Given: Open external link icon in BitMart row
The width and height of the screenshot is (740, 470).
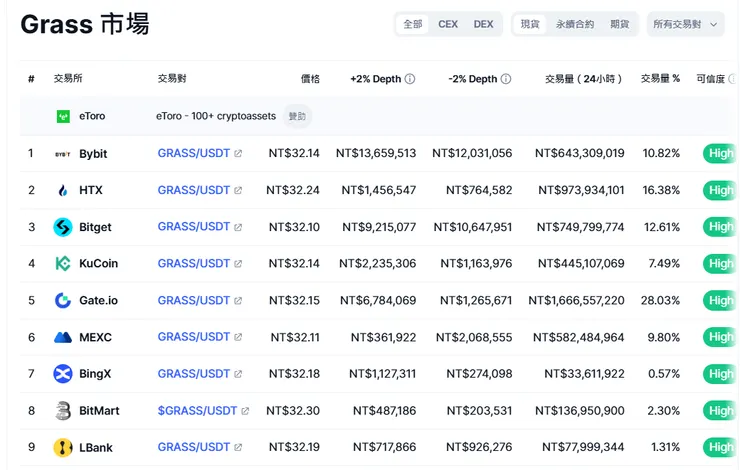Looking at the screenshot, I should 245,411.
